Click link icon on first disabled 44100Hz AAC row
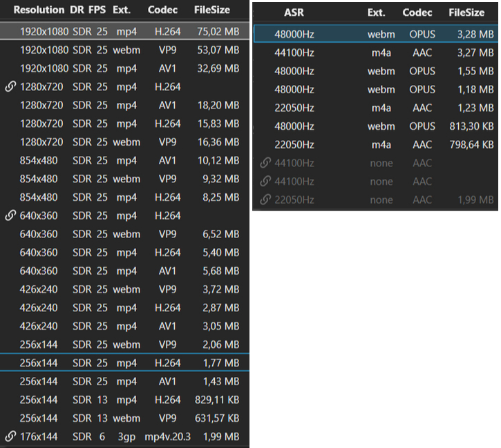 (265, 163)
